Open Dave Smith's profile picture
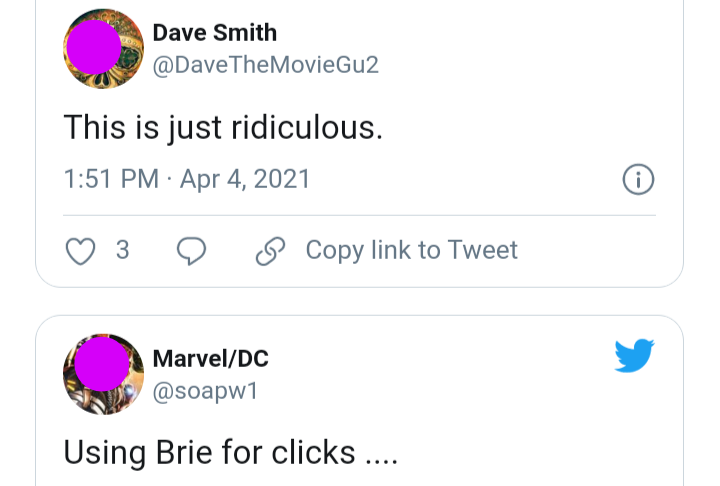Screen dimensions: 720x486 click(103, 48)
